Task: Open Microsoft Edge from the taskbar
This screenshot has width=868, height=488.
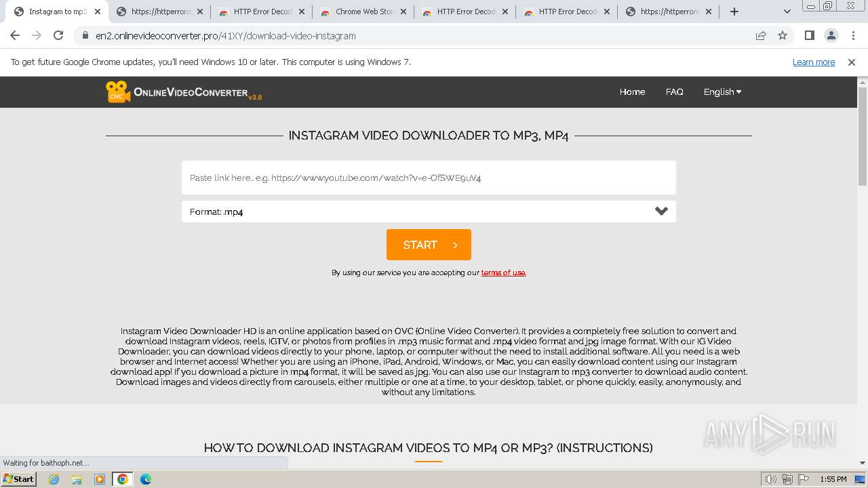Action: (x=145, y=479)
